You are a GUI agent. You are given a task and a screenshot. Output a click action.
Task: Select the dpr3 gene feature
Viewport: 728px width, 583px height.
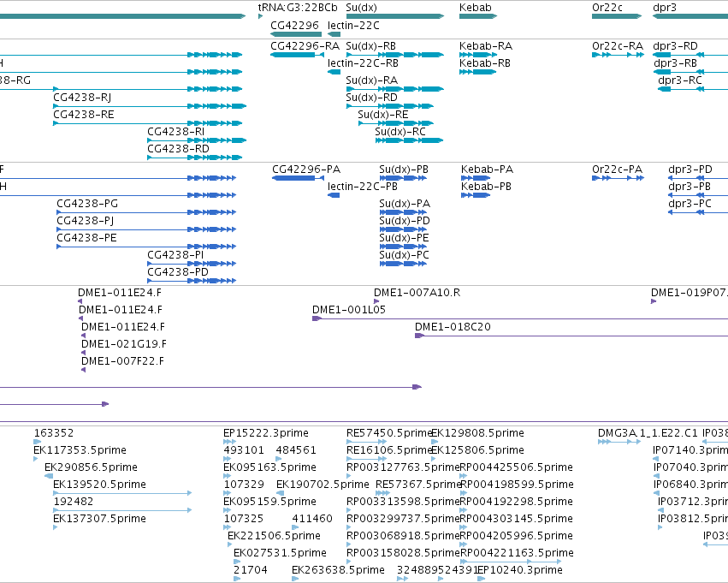pos(690,16)
